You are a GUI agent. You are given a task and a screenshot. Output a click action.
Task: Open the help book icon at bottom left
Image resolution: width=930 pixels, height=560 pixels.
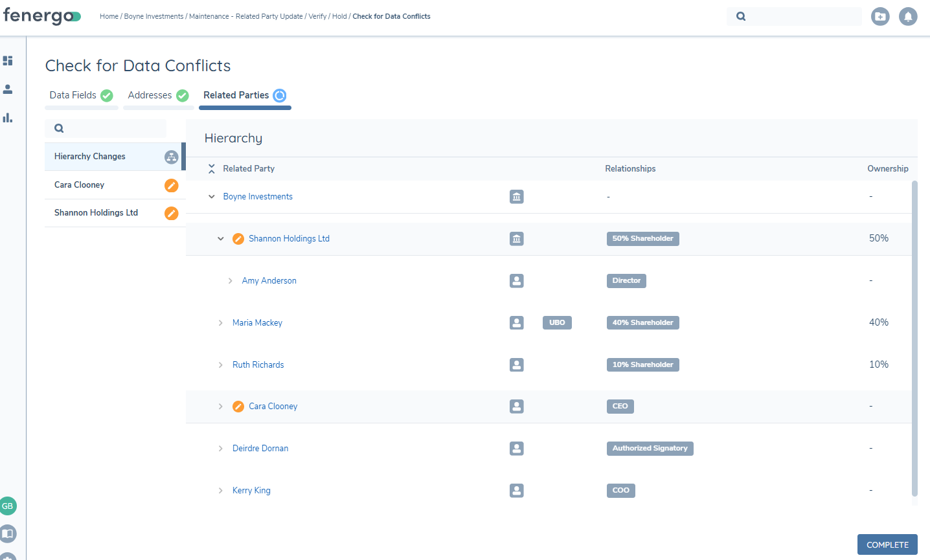tap(8, 533)
